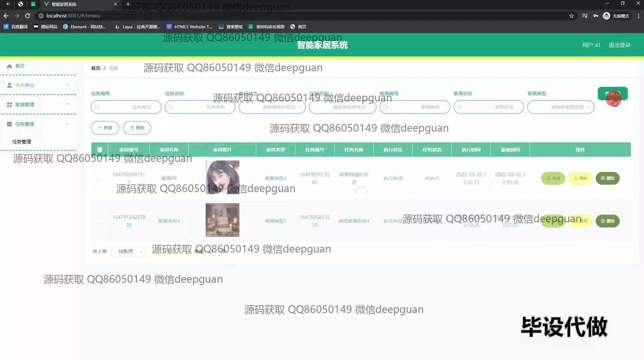The image size is (644, 360).
Task: Toggle the select-all checkbox in table header
Action: click(x=100, y=150)
